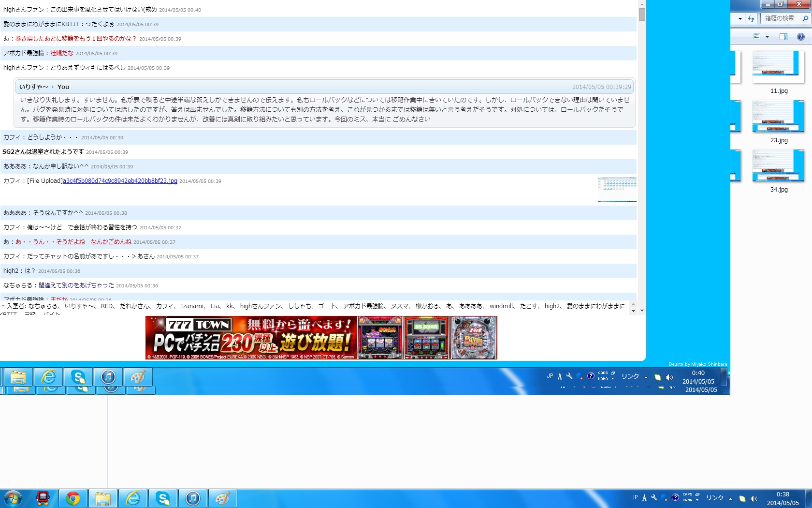This screenshot has width=812, height=508.
Task: Open the Explorer address bar history dropdown
Action: pyautogui.click(x=740, y=18)
